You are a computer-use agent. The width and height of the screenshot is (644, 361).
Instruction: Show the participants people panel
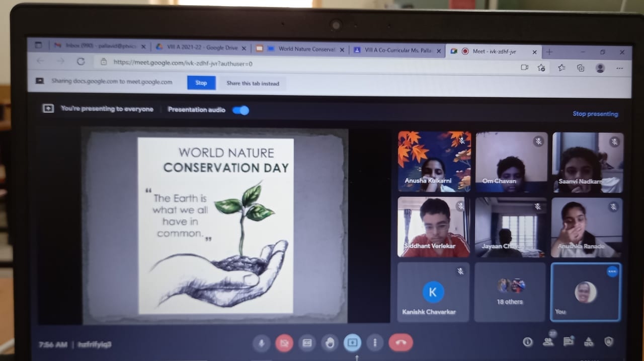pos(548,342)
